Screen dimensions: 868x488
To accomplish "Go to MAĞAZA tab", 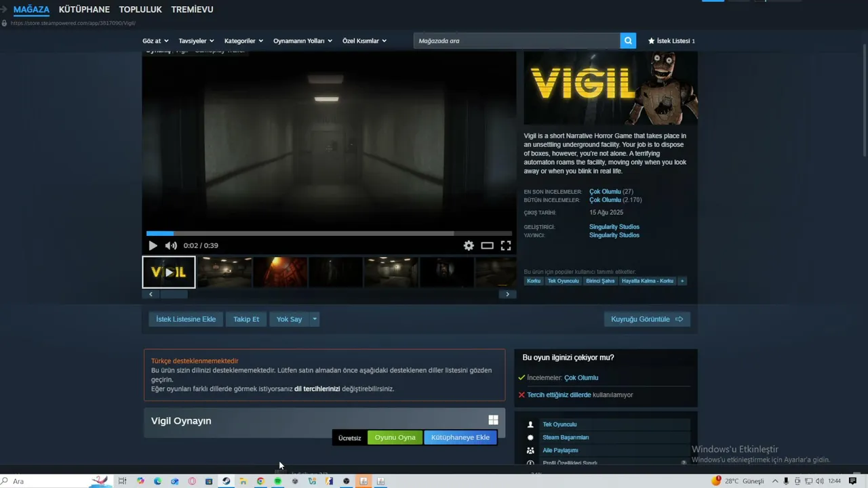I will 31,9.
